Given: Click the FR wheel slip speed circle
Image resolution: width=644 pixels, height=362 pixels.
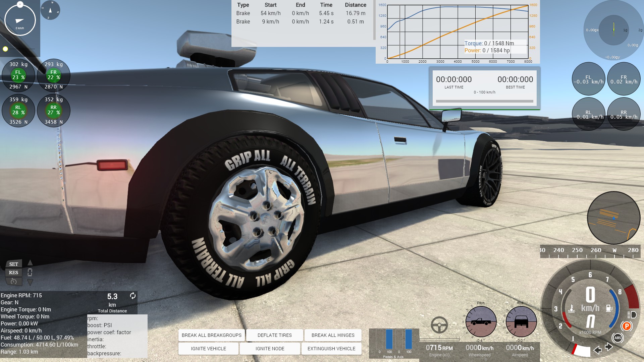Looking at the screenshot, I should (x=624, y=79).
